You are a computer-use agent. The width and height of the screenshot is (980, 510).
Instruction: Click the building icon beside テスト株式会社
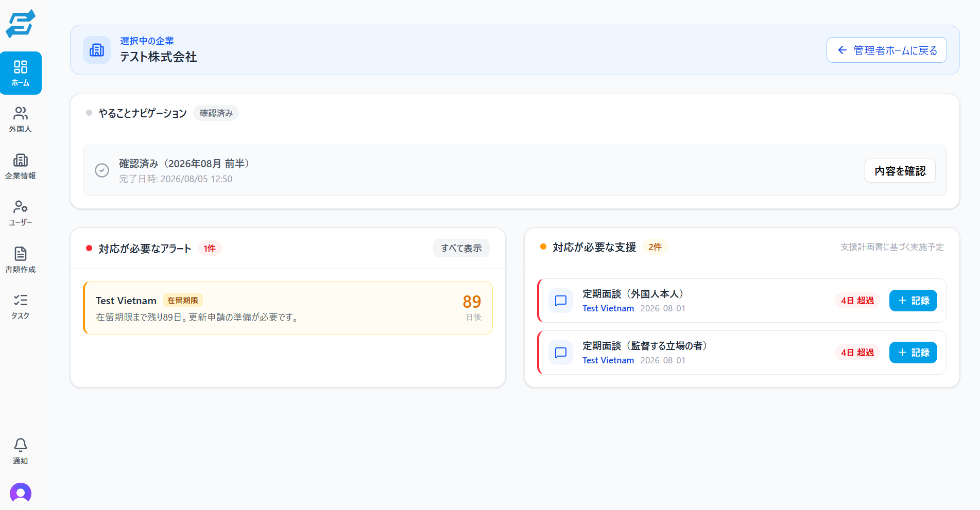(97, 50)
